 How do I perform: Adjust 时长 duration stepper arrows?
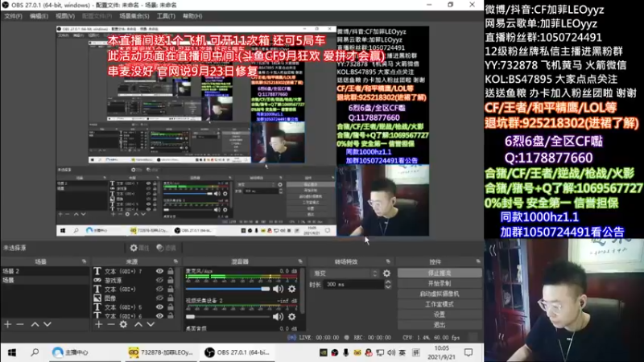388,285
